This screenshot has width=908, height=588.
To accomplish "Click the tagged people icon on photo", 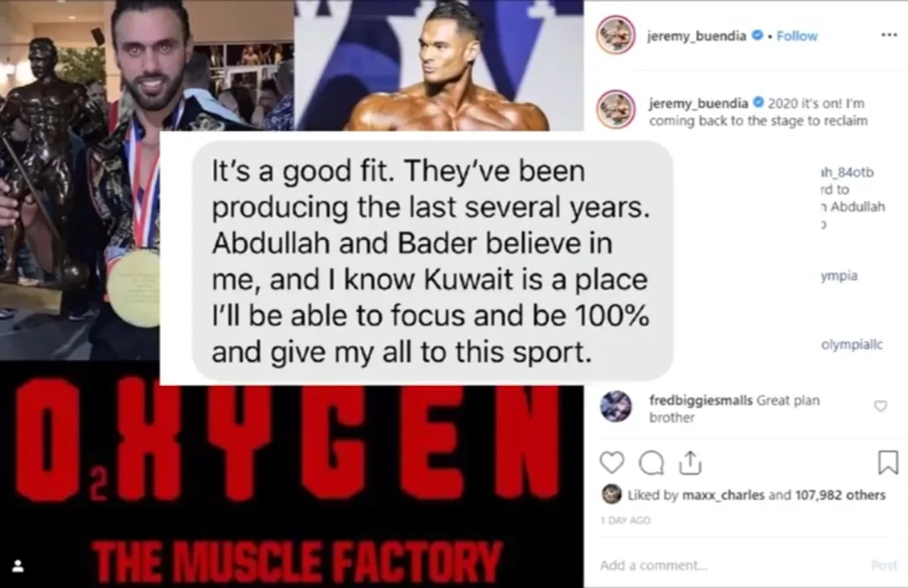I will click(x=18, y=565).
